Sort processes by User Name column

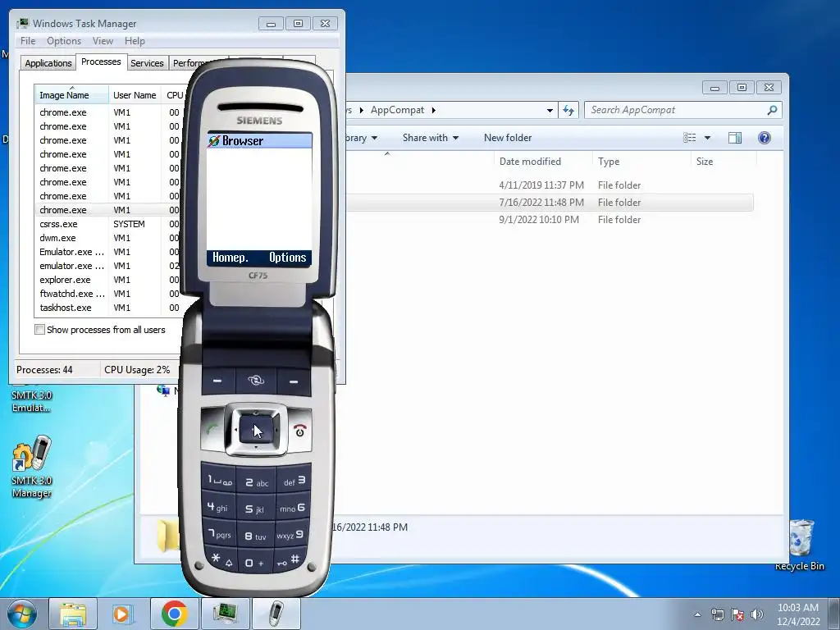click(135, 95)
